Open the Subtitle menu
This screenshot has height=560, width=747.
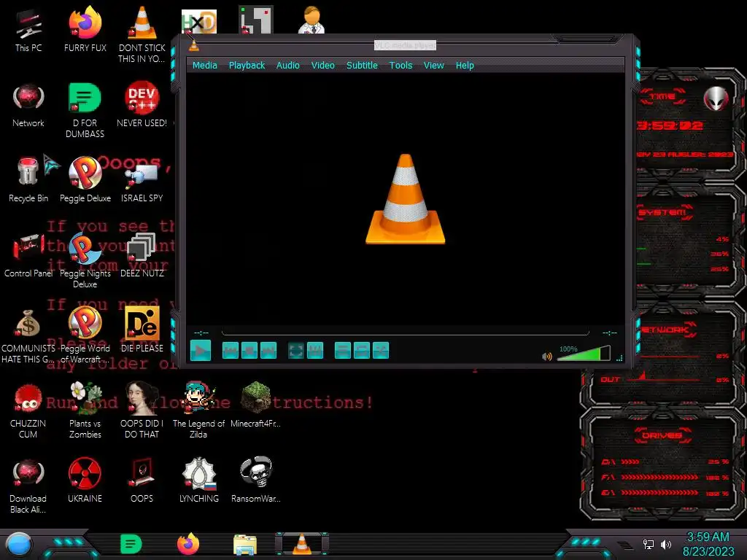pos(362,65)
